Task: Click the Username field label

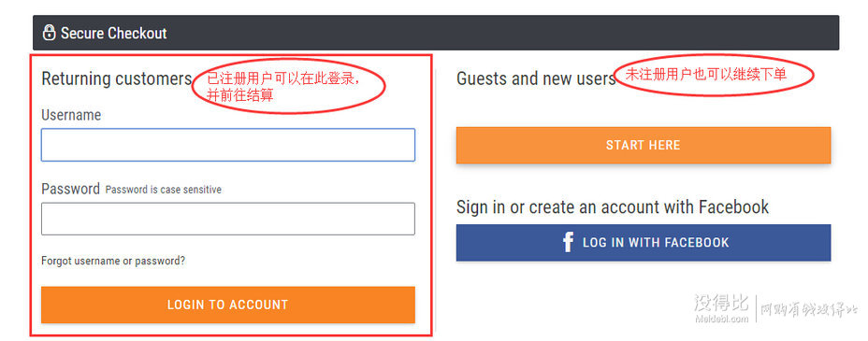Action: pos(71,115)
